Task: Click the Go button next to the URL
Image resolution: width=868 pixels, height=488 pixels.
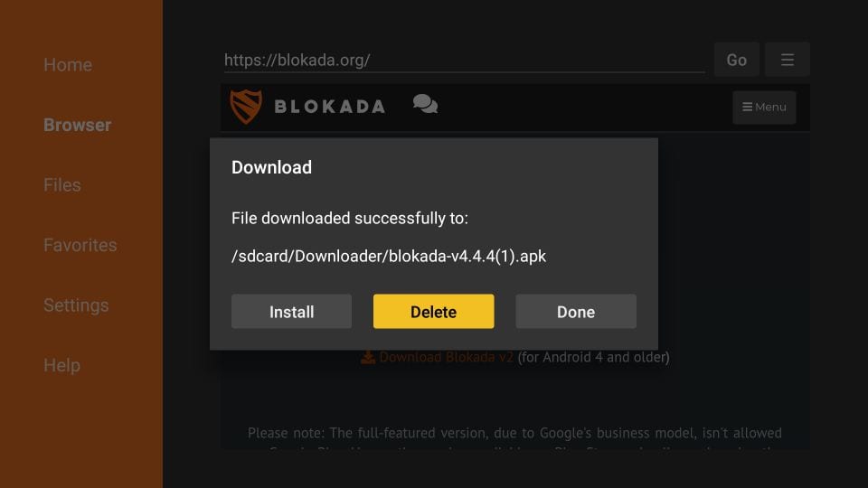Action: pos(736,60)
